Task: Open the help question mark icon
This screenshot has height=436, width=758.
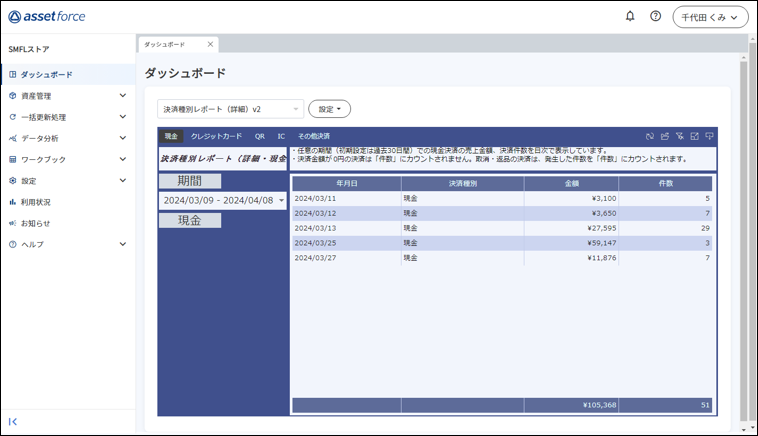Action: point(656,16)
